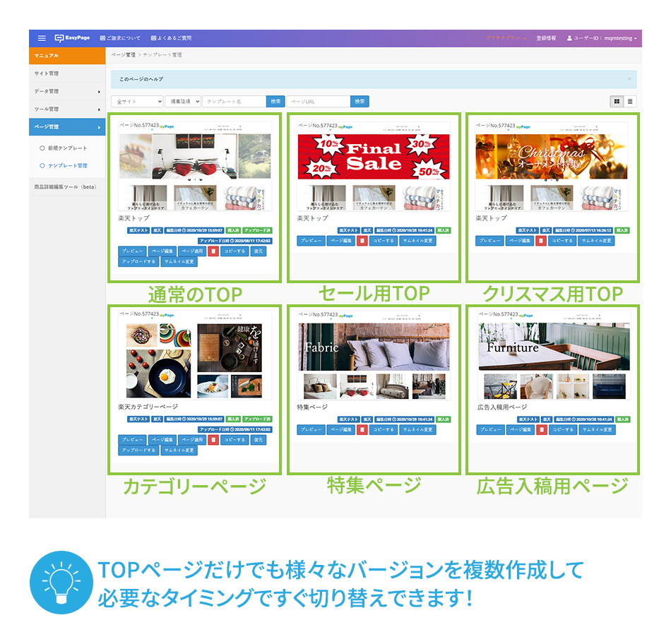Open the Furniture 広告入稿用ページ thumbnail
671x644 pixels.
(x=554, y=355)
